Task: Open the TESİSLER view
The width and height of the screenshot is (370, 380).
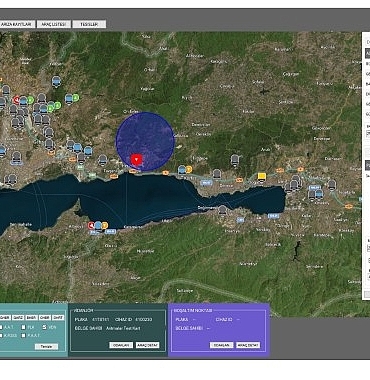Action: [x=89, y=24]
